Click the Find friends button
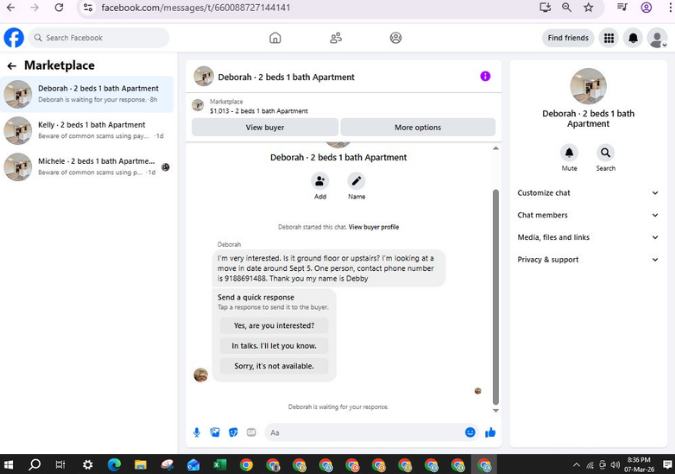 pos(568,38)
